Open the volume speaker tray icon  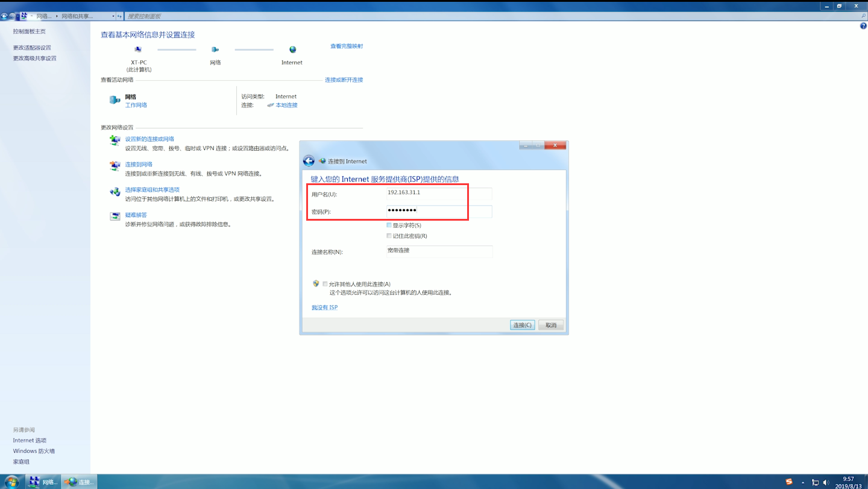tap(826, 482)
